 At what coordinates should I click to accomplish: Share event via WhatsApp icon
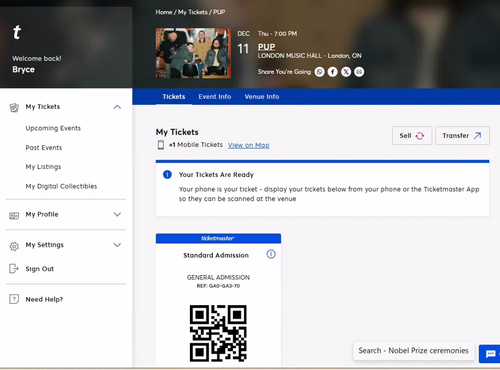319,72
